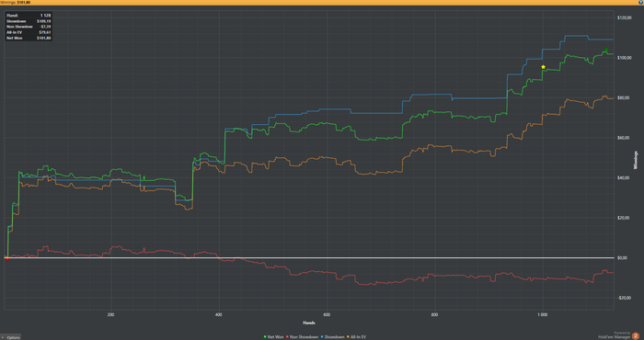Click the 200 hands x-axis label
644x340 pixels.
pyautogui.click(x=110, y=315)
